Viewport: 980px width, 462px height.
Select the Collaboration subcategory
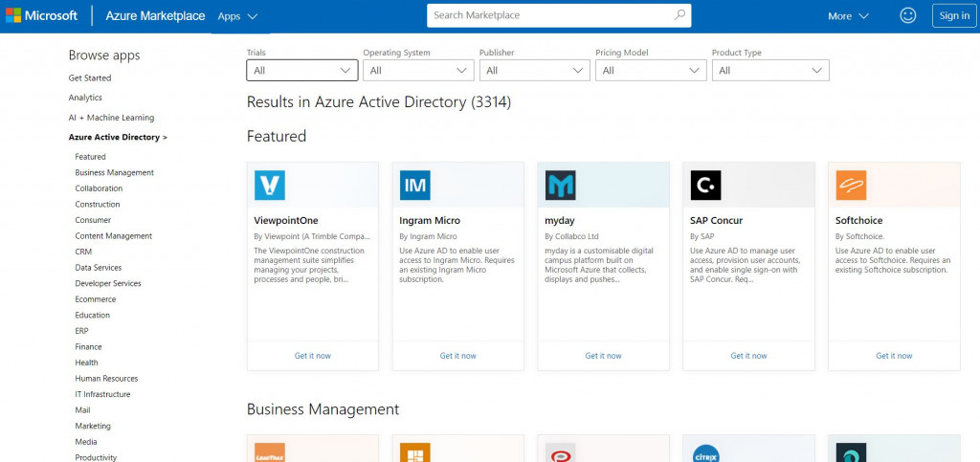click(99, 188)
